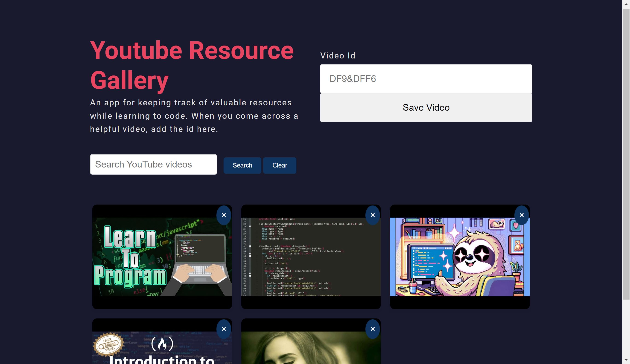Open the pixel art sloth thumbnail
This screenshot has width=630, height=364.
460,257
